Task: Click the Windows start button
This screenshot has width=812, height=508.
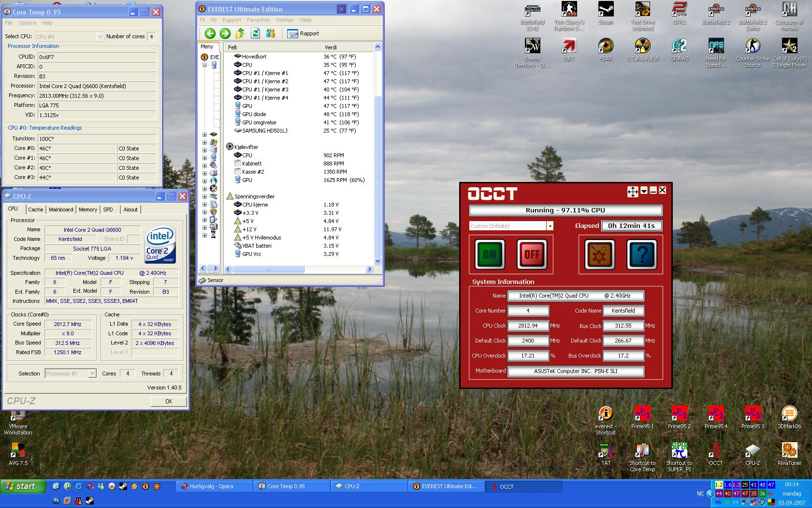Action: [23, 486]
